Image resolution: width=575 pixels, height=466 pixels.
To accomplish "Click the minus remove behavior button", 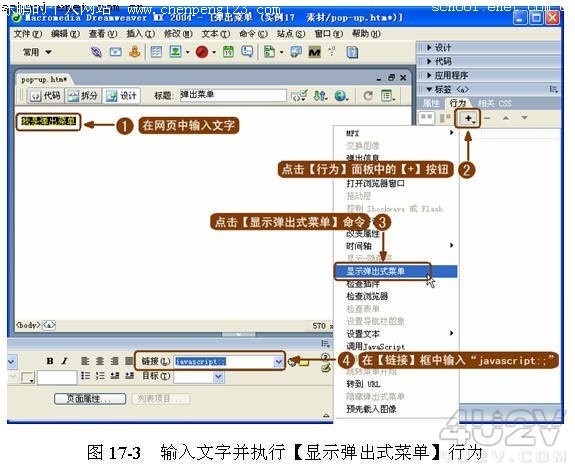I will [x=487, y=118].
